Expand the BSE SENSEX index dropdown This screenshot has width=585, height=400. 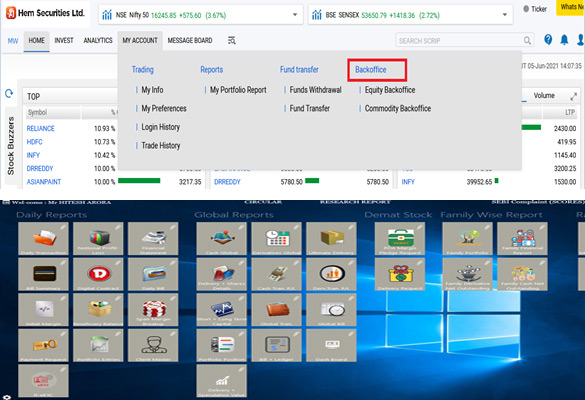(x=505, y=15)
